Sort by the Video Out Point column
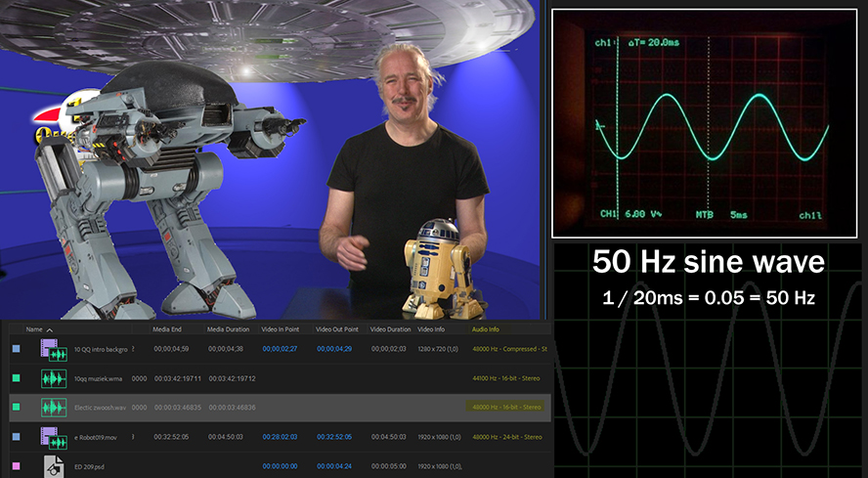Image resolution: width=868 pixels, height=478 pixels. click(337, 329)
